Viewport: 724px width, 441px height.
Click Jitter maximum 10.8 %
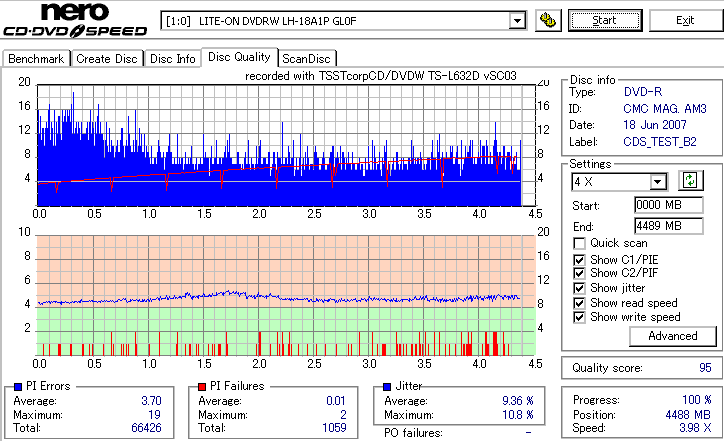pos(518,414)
